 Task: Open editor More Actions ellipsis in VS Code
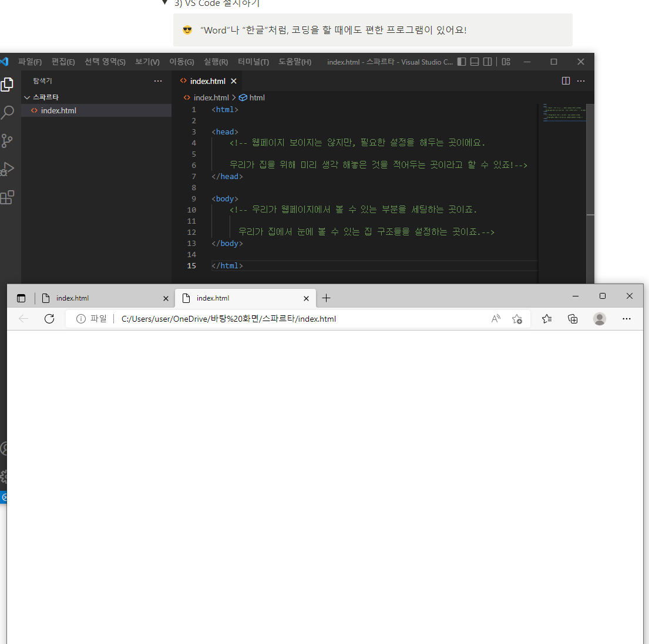581,80
